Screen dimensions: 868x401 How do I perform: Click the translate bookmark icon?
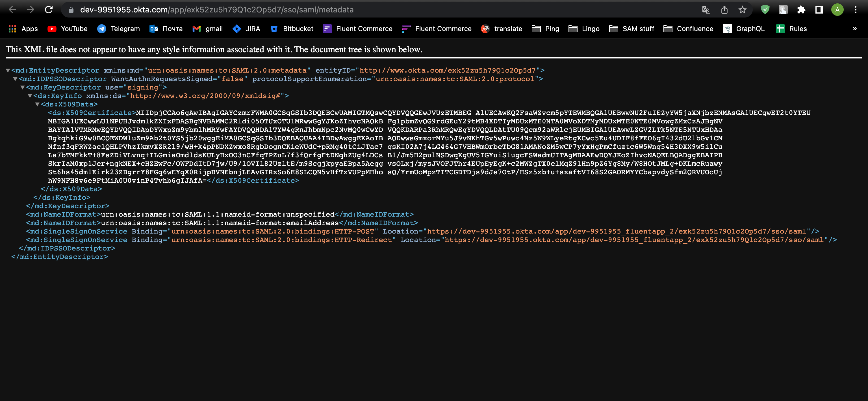pyautogui.click(x=487, y=29)
